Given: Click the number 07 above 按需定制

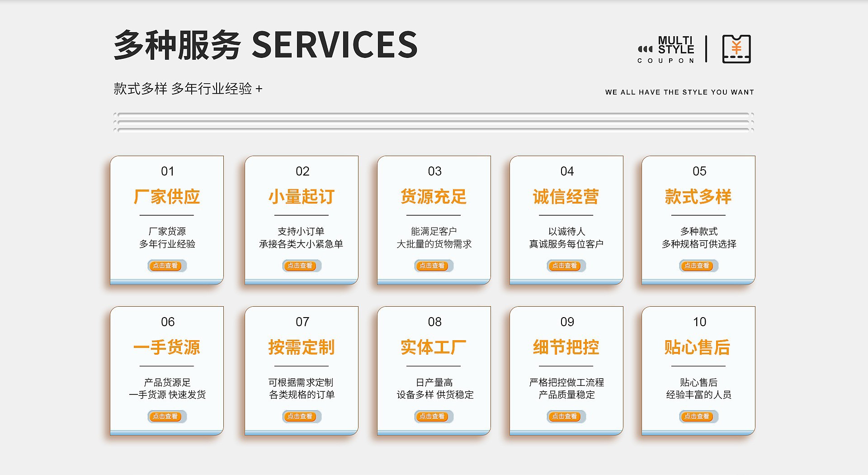Looking at the screenshot, I should (302, 322).
